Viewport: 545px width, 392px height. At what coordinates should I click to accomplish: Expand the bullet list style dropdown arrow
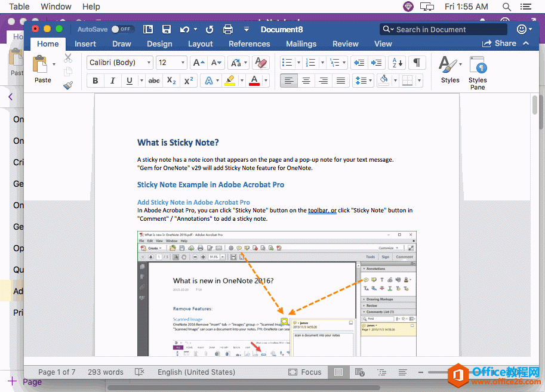298,63
